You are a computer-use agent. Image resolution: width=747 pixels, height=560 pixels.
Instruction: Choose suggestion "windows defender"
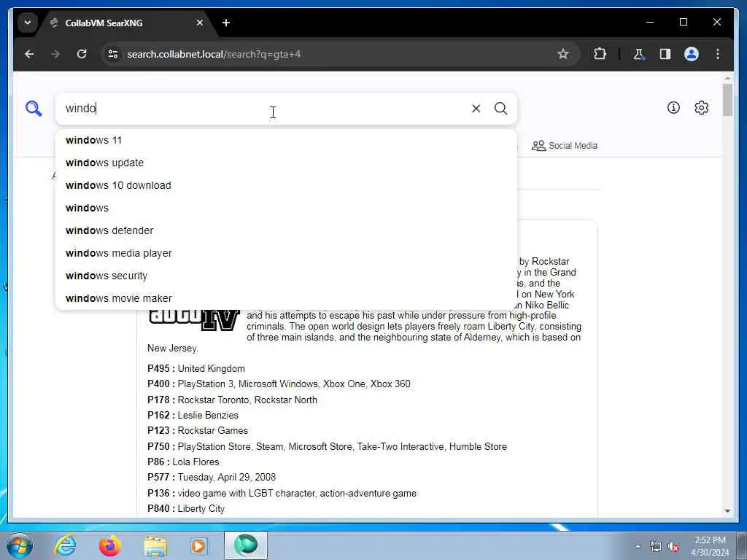tap(286, 231)
